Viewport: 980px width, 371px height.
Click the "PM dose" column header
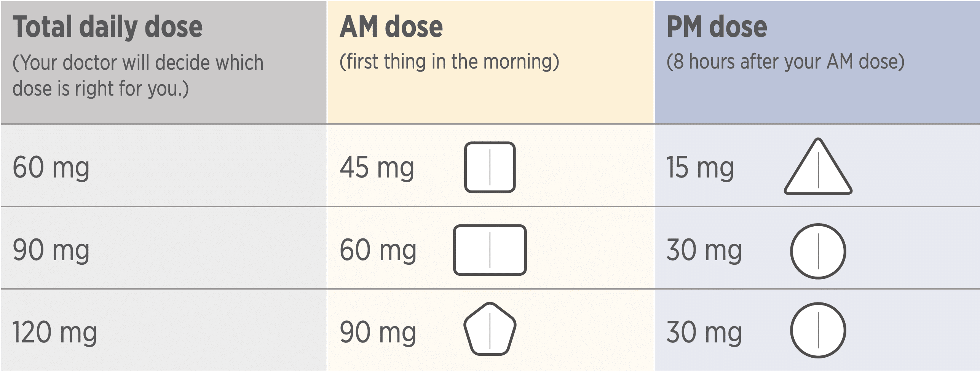tap(717, 27)
